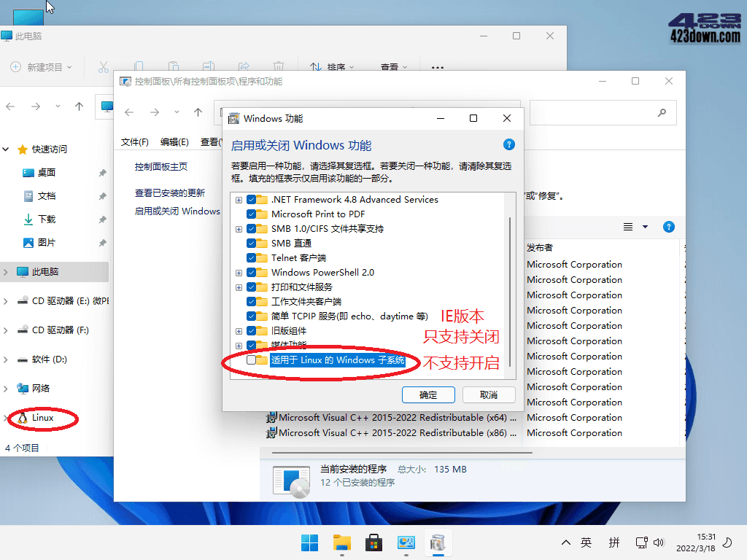Click back arrow in control panel window
Image resolution: width=747 pixels, height=560 pixels.
[129, 112]
